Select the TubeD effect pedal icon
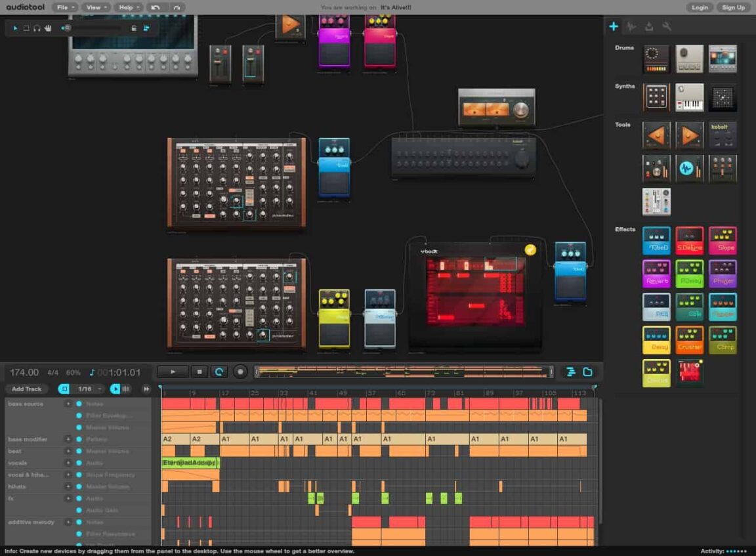Viewport: 756px width, 556px height. pos(656,240)
